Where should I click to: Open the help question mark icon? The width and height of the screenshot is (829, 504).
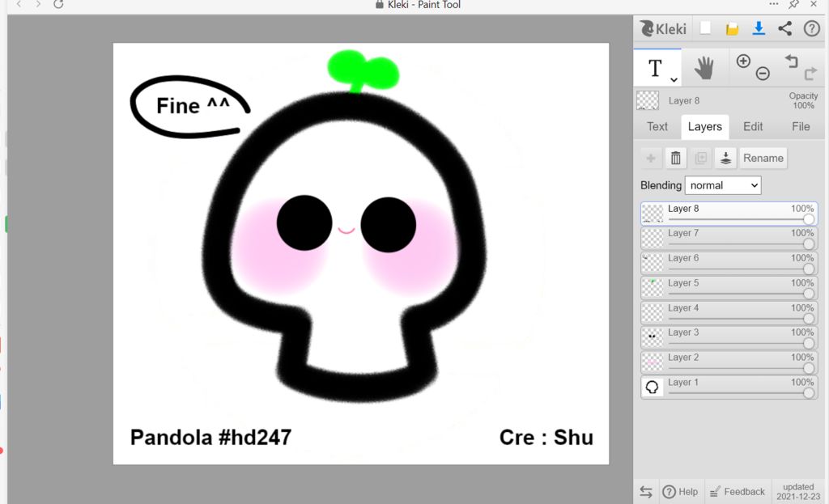click(x=811, y=28)
